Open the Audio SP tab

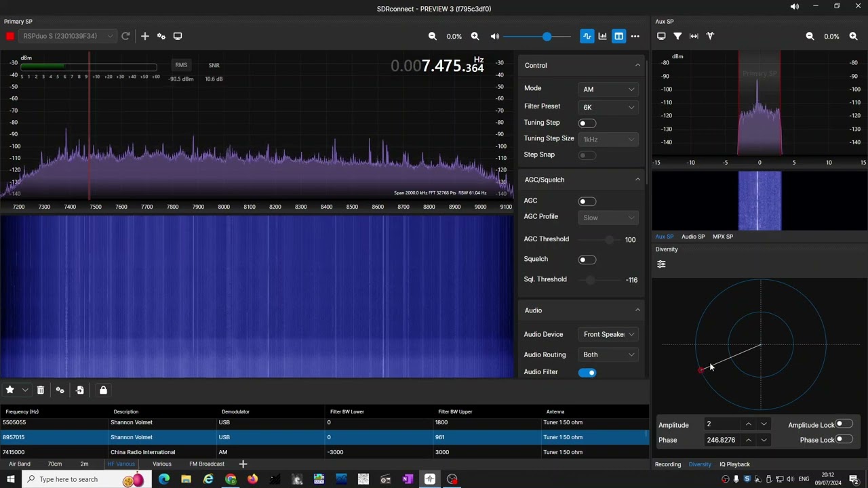693,237
